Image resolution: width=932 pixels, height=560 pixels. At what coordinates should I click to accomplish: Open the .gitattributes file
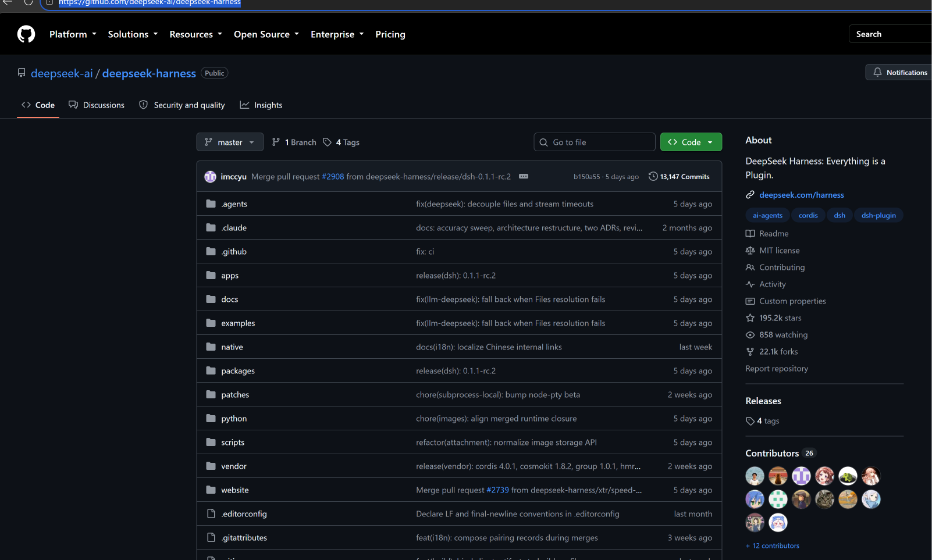click(x=244, y=538)
